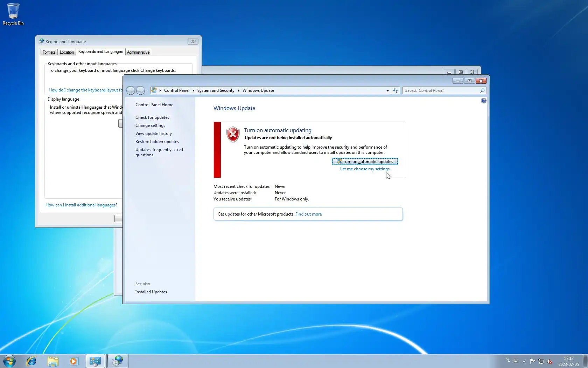The width and height of the screenshot is (588, 368).
Task: Open recent pages dropdown arrow
Action: (147, 90)
